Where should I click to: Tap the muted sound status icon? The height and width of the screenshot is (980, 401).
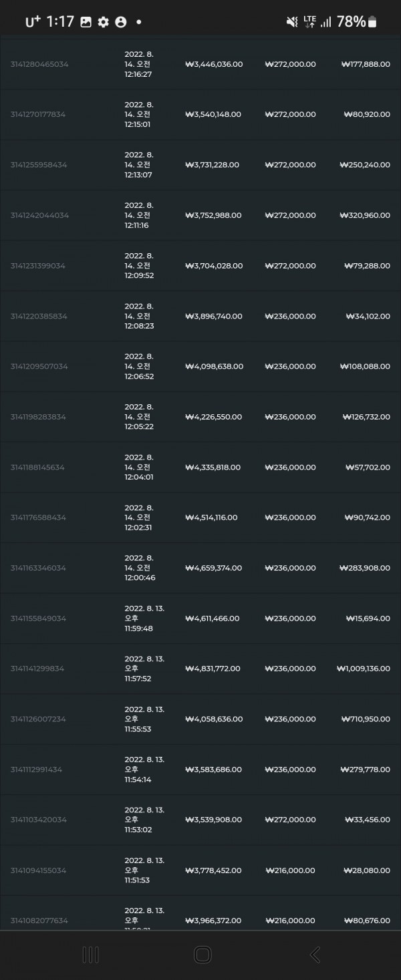292,22
